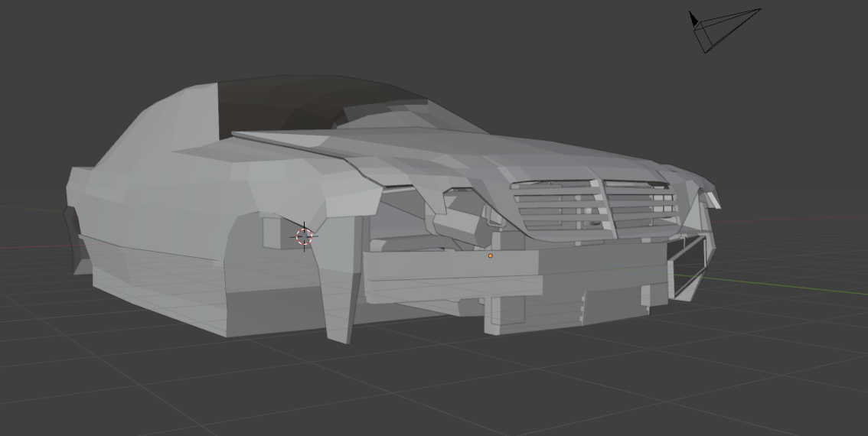Select the left half of the front grille
Viewport: 868px width, 436px height.
coord(555,203)
